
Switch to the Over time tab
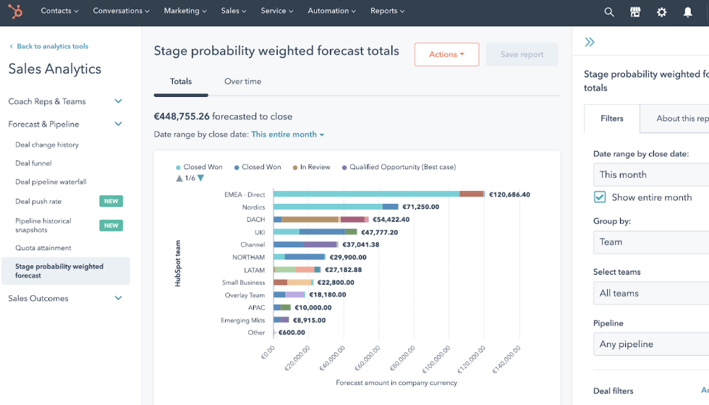(x=243, y=81)
